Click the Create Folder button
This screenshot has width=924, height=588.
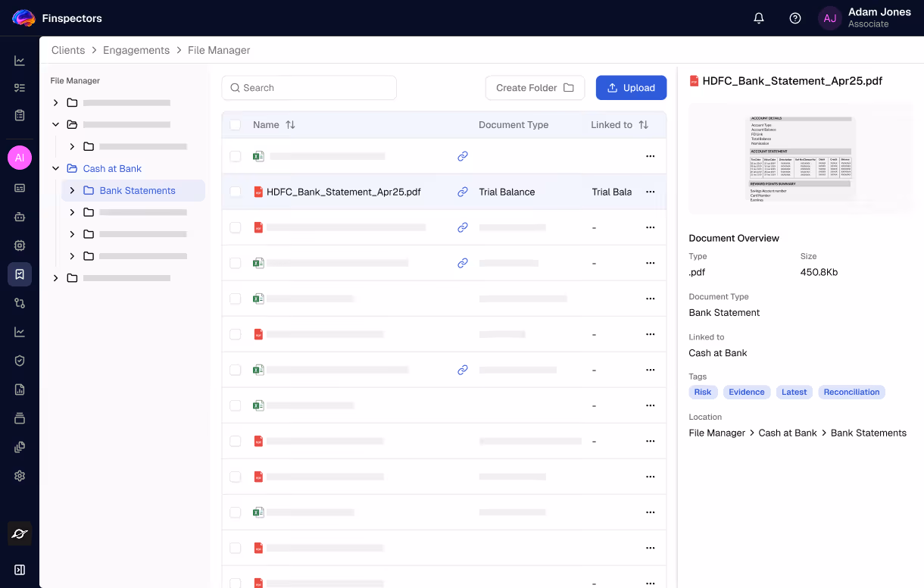pyautogui.click(x=535, y=88)
